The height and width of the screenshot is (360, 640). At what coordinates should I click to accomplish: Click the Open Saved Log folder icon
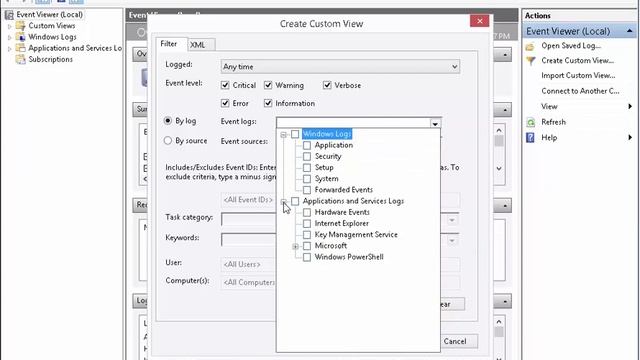point(530,46)
